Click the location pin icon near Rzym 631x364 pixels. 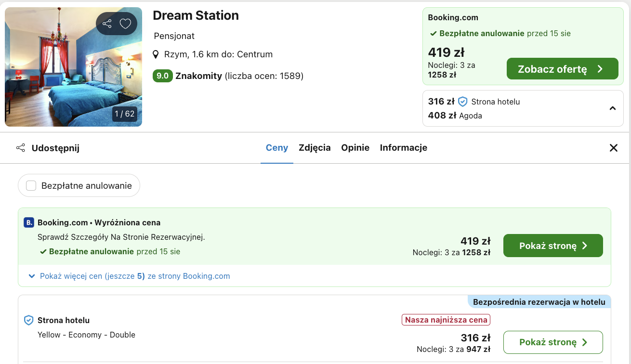[156, 54]
